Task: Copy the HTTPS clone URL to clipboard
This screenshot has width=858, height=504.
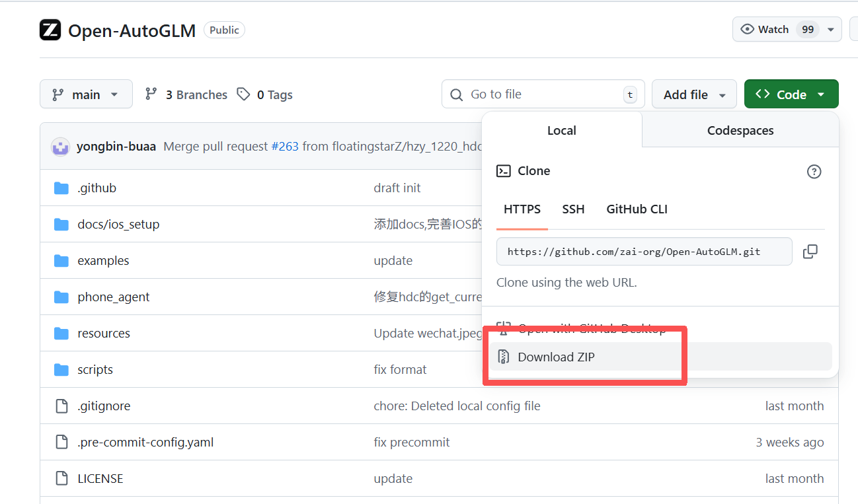Action: [810, 252]
